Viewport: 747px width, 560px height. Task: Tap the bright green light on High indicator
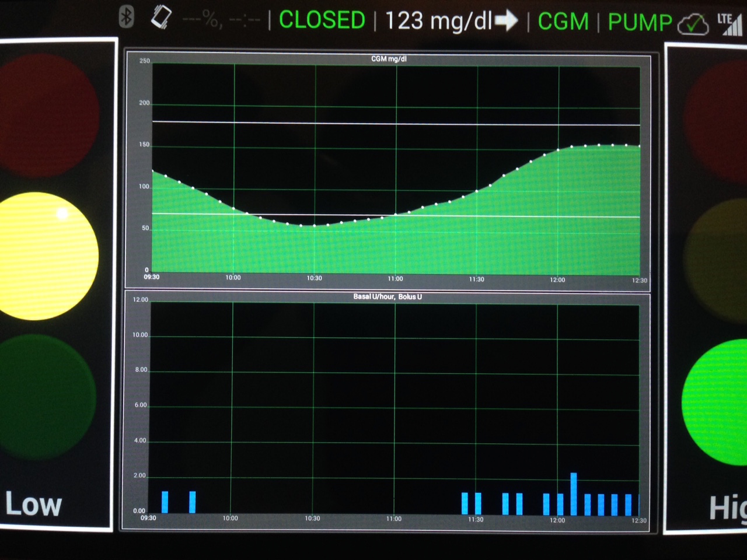pos(715,401)
